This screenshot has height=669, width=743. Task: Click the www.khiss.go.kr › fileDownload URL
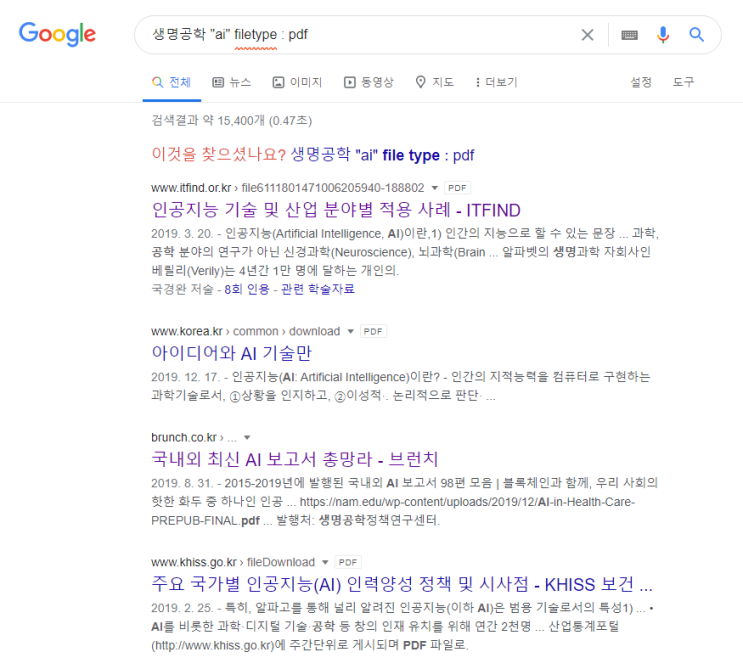(x=233, y=562)
